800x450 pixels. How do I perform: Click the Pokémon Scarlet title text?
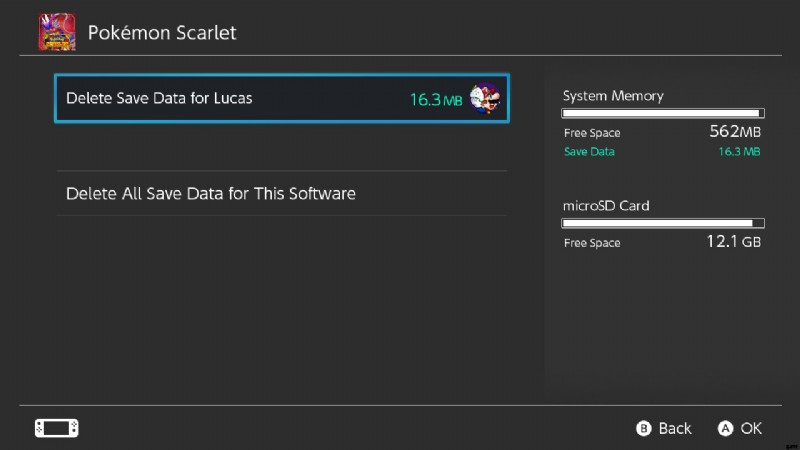(162, 33)
